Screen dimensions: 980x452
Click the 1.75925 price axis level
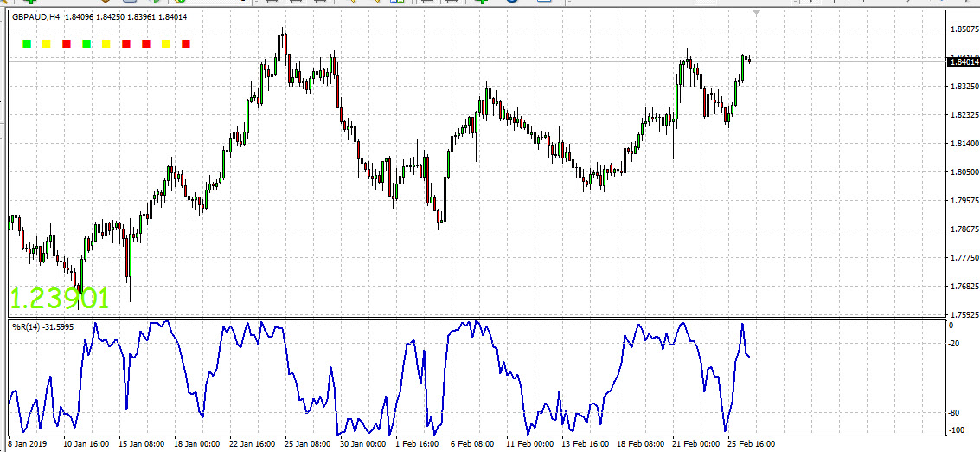pos(964,314)
